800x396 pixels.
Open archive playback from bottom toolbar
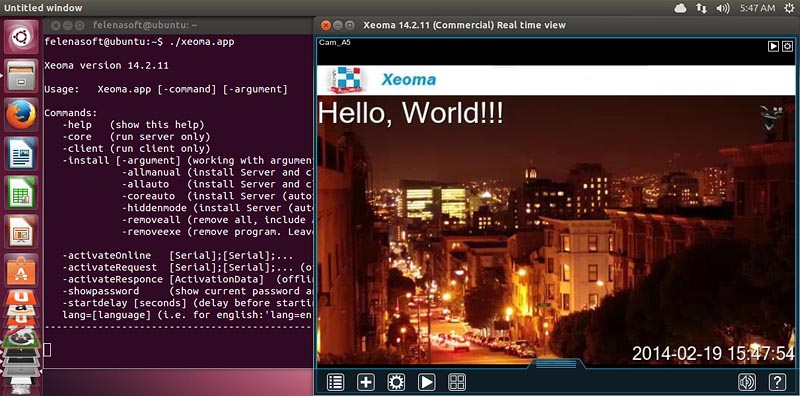click(427, 382)
